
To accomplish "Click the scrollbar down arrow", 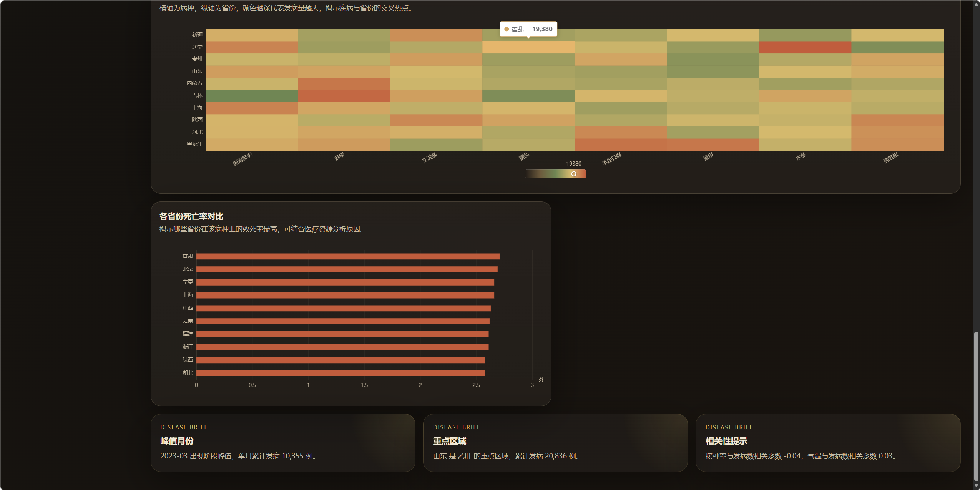I will point(976,486).
